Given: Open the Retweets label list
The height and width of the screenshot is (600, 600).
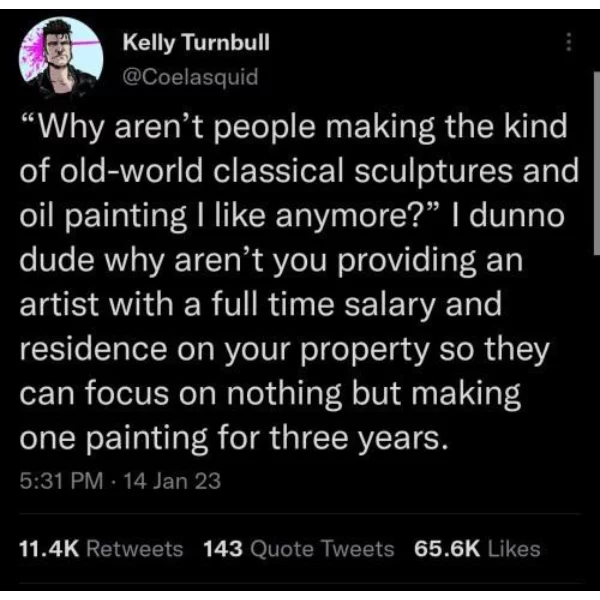Looking at the screenshot, I should click(135, 549).
